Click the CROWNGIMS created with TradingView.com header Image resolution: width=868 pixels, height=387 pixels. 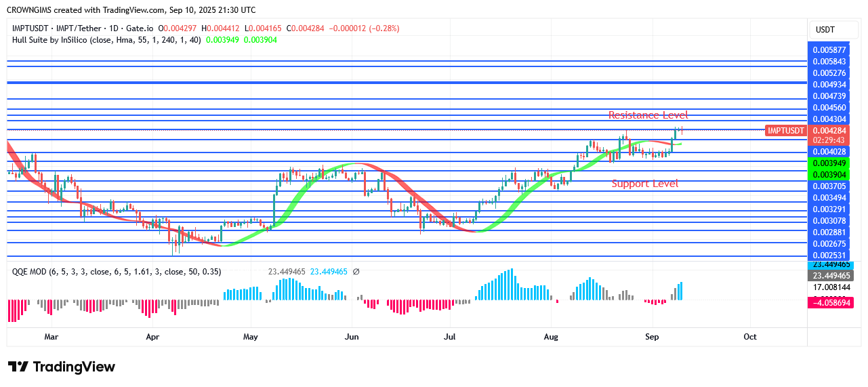(131, 10)
